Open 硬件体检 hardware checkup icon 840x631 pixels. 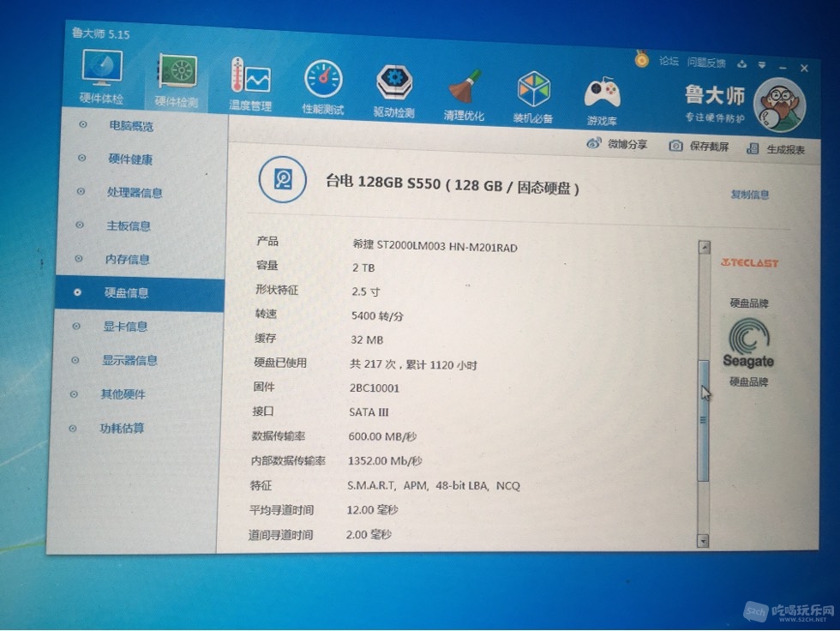coord(102,76)
